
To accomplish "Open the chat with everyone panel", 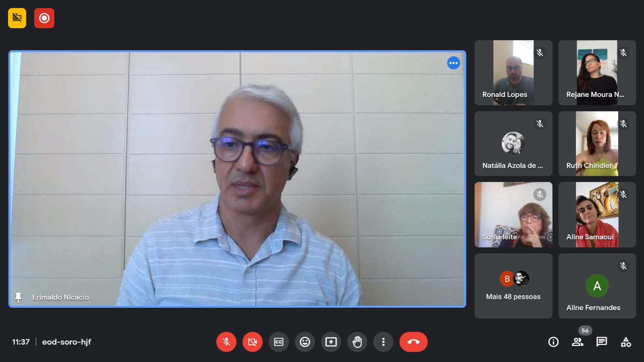I will 602,342.
